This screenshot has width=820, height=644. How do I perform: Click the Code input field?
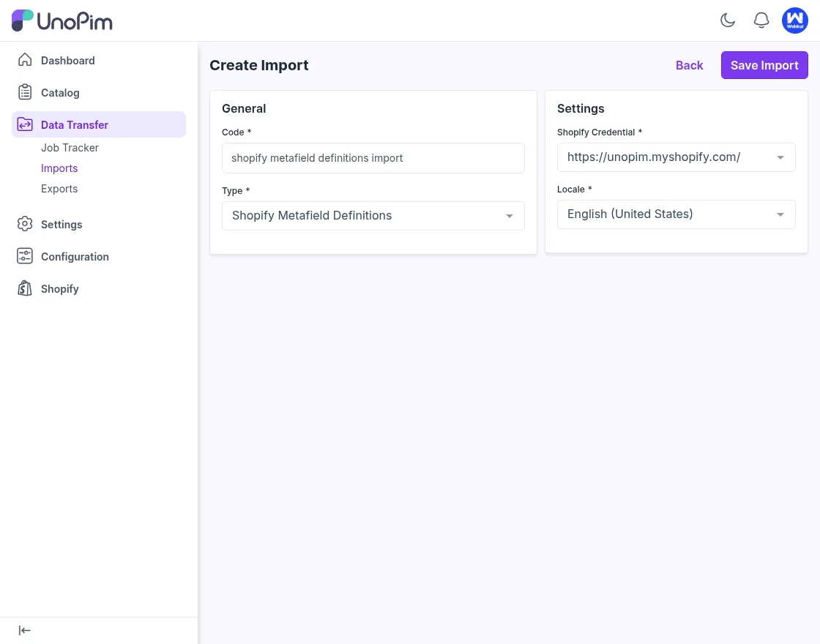(373, 158)
